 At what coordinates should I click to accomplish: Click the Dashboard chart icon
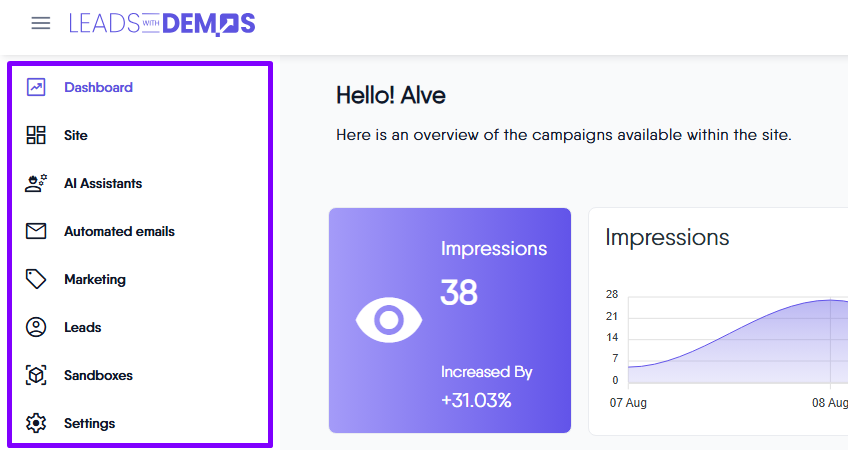pyautogui.click(x=36, y=87)
